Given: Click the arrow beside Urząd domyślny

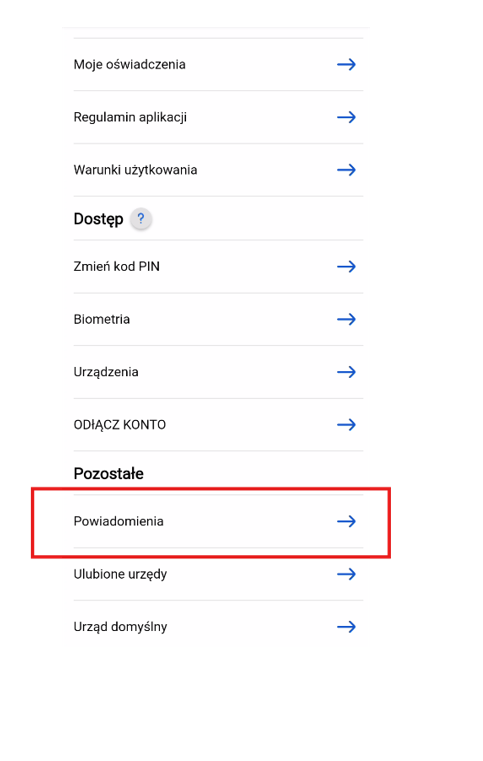Looking at the screenshot, I should tap(346, 627).
